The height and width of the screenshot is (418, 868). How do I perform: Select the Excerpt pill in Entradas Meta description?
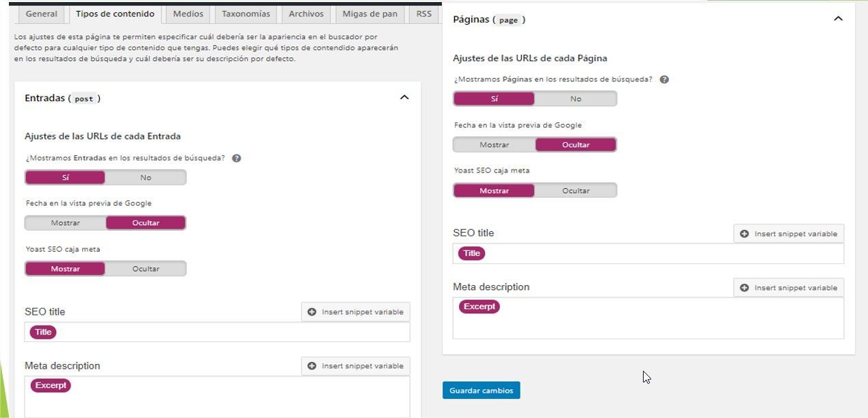(x=51, y=386)
